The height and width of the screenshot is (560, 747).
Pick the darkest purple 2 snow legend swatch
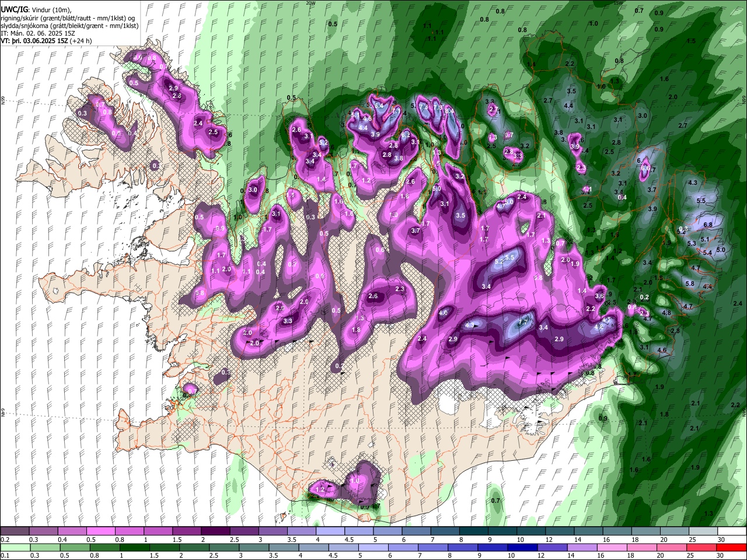215,531
